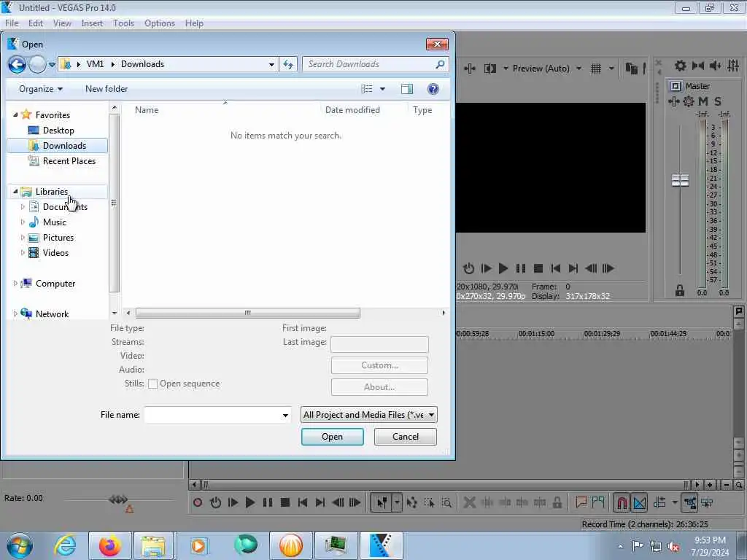Click the Help question mark icon in dialog
Image resolution: width=747 pixels, height=560 pixels.
(x=433, y=89)
